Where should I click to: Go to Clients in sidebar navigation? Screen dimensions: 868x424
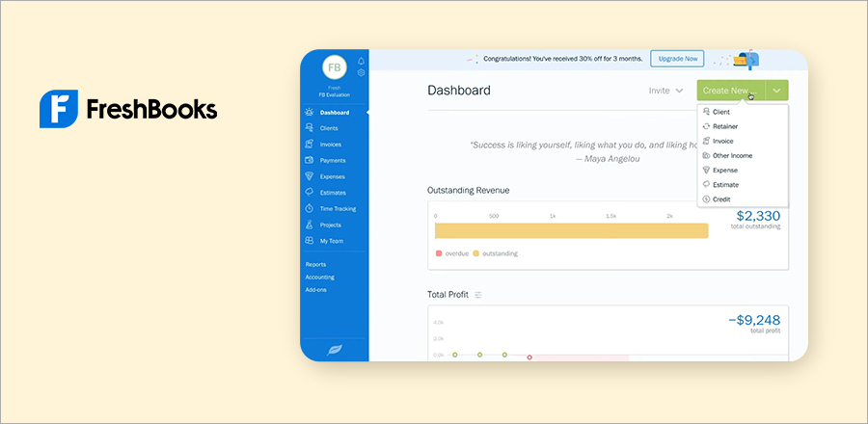coord(329,128)
